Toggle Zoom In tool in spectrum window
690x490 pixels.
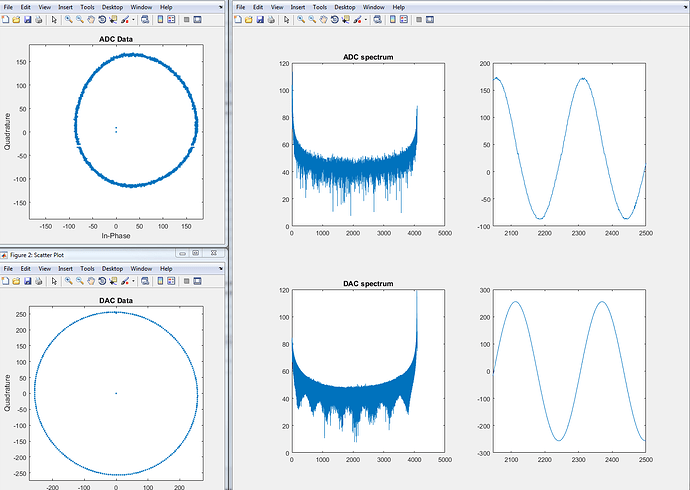pos(301,20)
